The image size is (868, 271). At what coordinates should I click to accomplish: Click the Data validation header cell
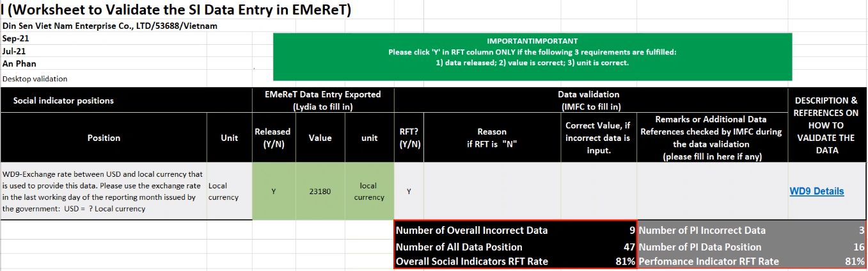pyautogui.click(x=591, y=101)
